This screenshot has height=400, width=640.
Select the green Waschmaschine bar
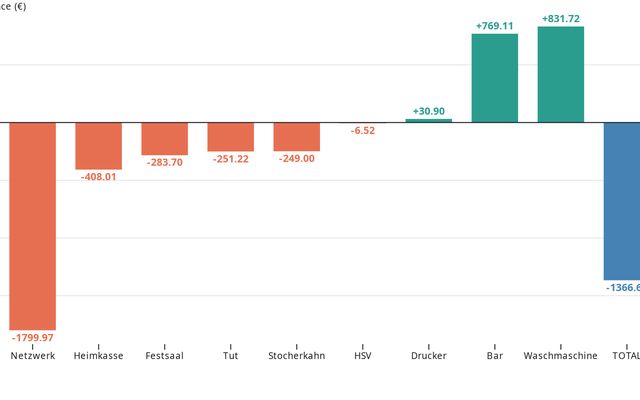[560, 74]
